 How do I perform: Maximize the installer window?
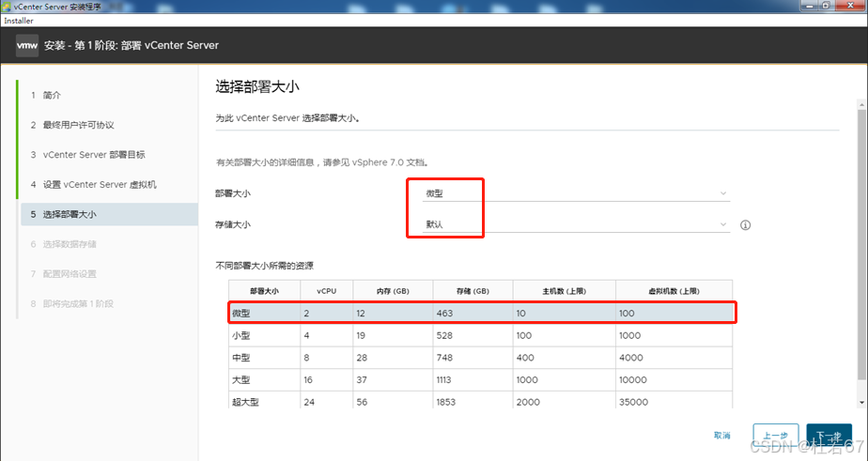click(x=826, y=6)
